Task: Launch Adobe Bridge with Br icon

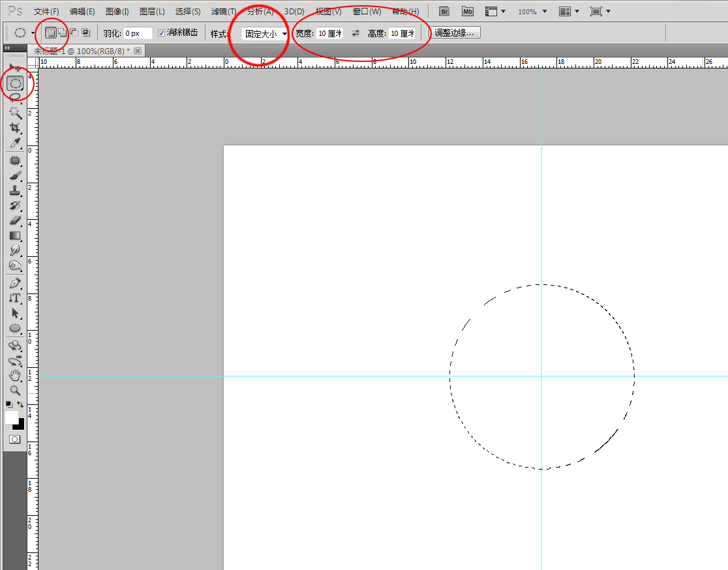Action: point(444,12)
